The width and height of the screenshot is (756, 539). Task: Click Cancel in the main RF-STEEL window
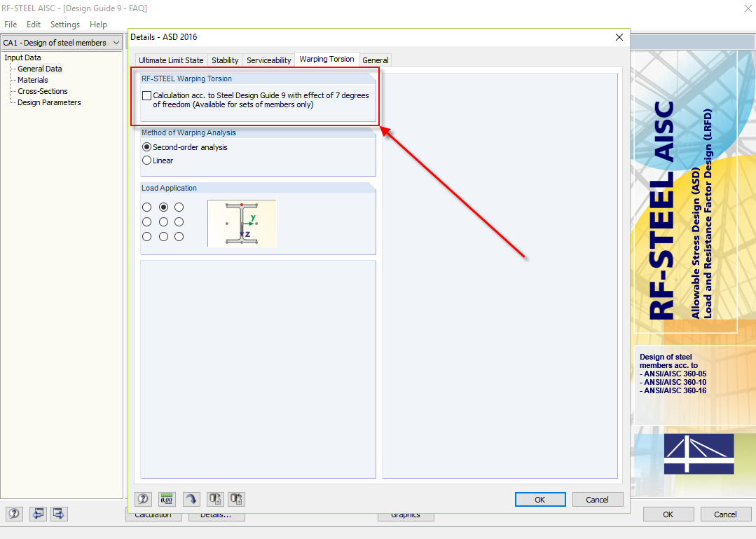pos(725,514)
